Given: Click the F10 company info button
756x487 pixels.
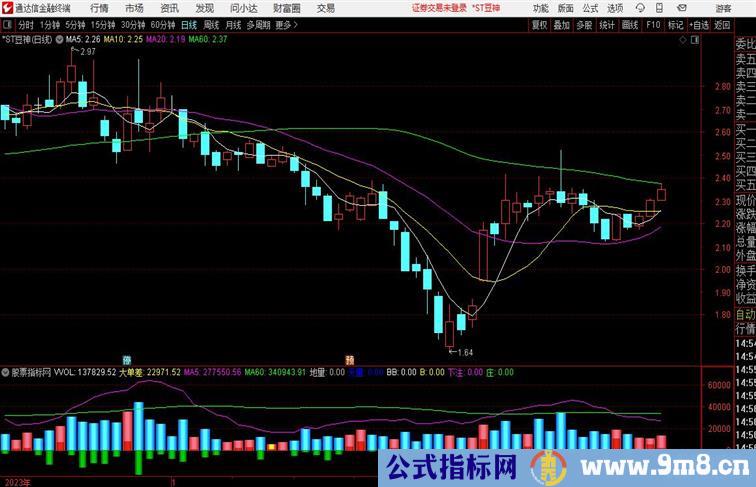Looking at the screenshot, I should pyautogui.click(x=653, y=24).
